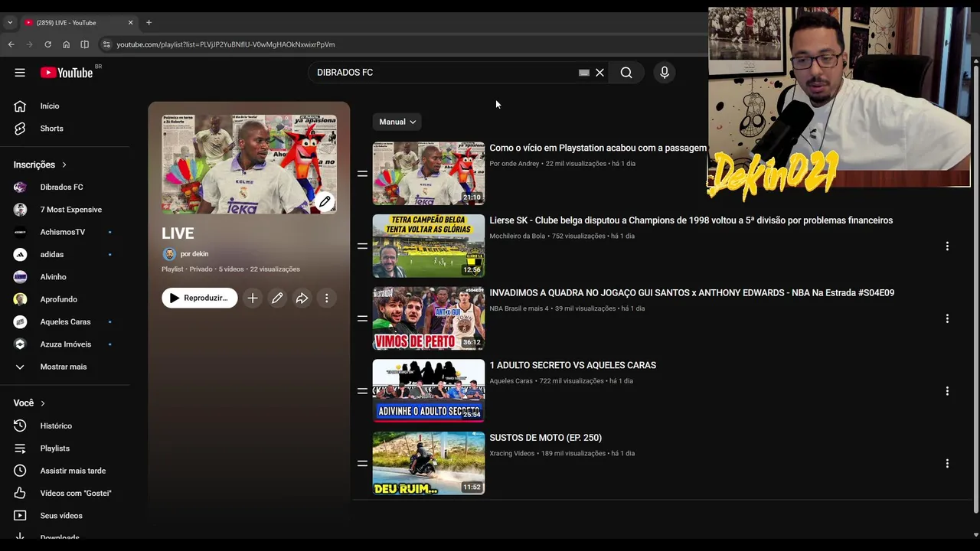This screenshot has width=980, height=551.
Task: Click the browser home button
Action: click(x=66, y=44)
